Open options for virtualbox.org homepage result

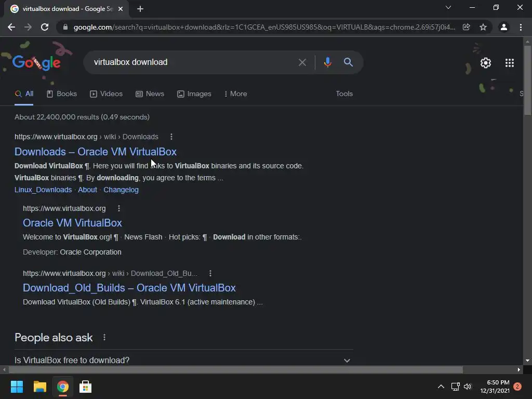[119, 208]
